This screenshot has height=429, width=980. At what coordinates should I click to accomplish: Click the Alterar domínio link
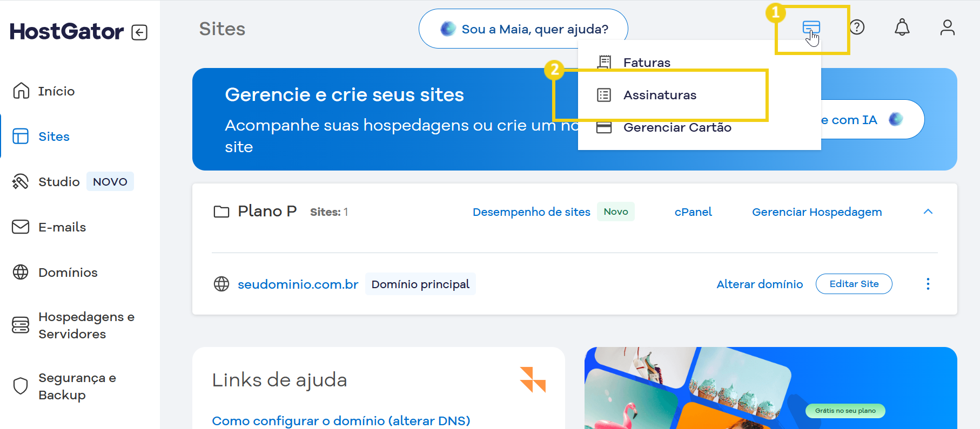click(x=759, y=284)
